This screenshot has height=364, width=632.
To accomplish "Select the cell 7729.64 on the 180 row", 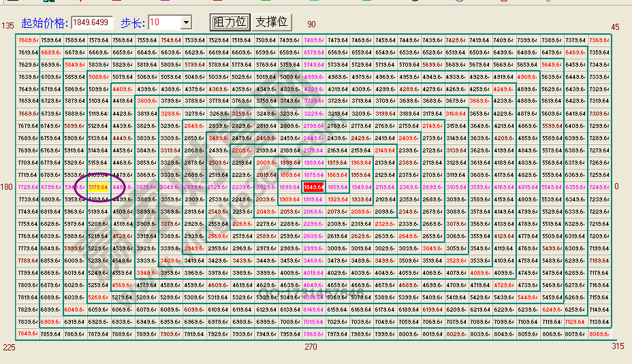I will click(x=28, y=186).
